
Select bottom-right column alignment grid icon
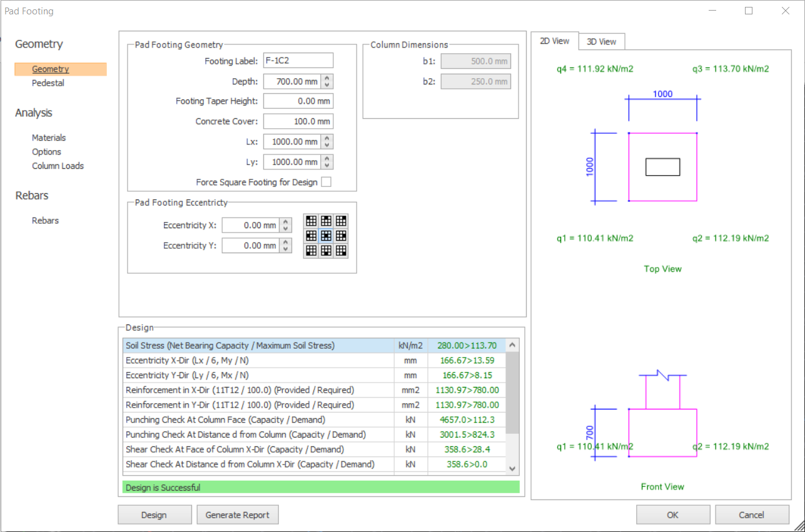341,251
